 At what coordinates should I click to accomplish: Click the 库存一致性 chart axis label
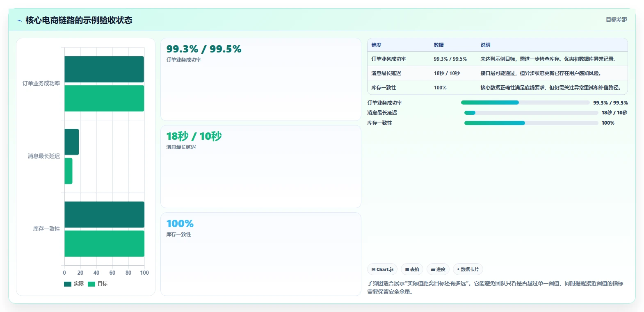click(47, 229)
